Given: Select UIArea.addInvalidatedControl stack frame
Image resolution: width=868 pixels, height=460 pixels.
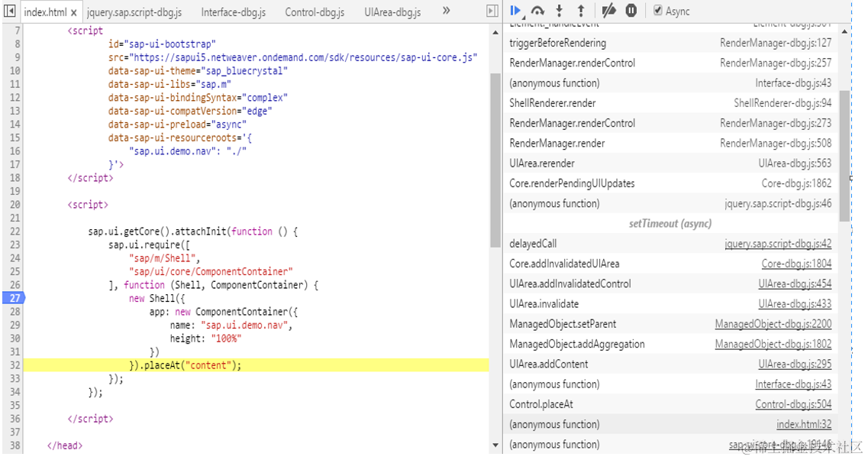Looking at the screenshot, I should coord(670,283).
